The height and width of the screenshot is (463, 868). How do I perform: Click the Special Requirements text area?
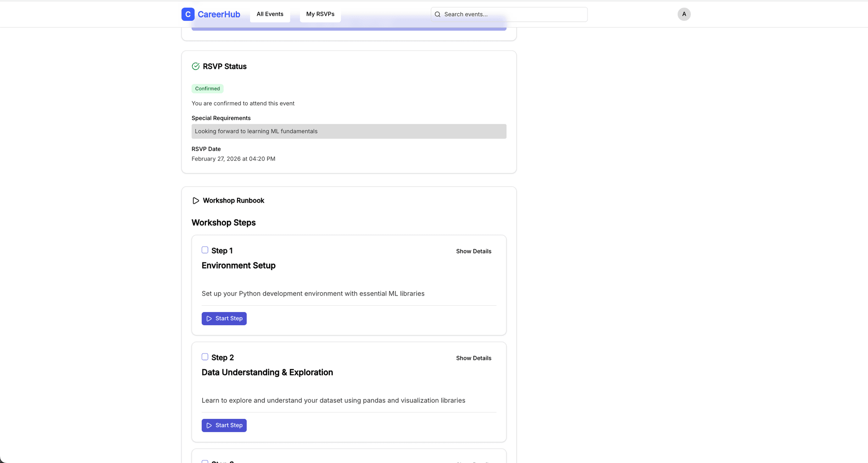pyautogui.click(x=348, y=131)
